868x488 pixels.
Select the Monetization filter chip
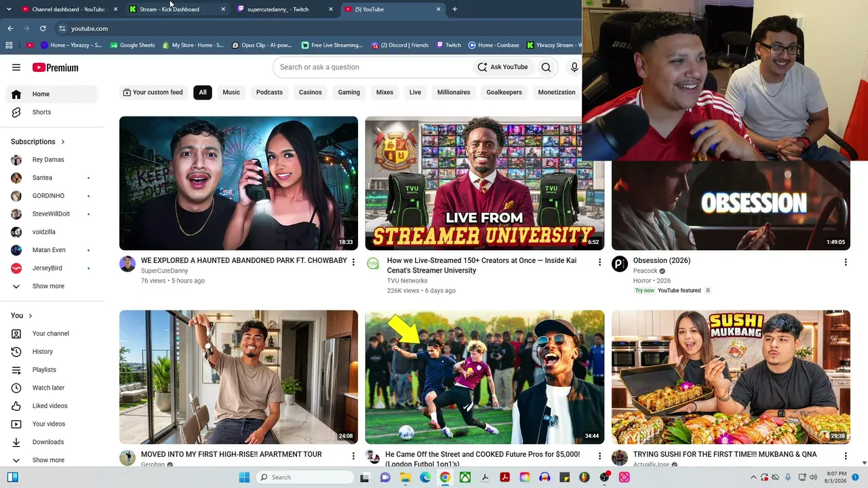pos(557,92)
